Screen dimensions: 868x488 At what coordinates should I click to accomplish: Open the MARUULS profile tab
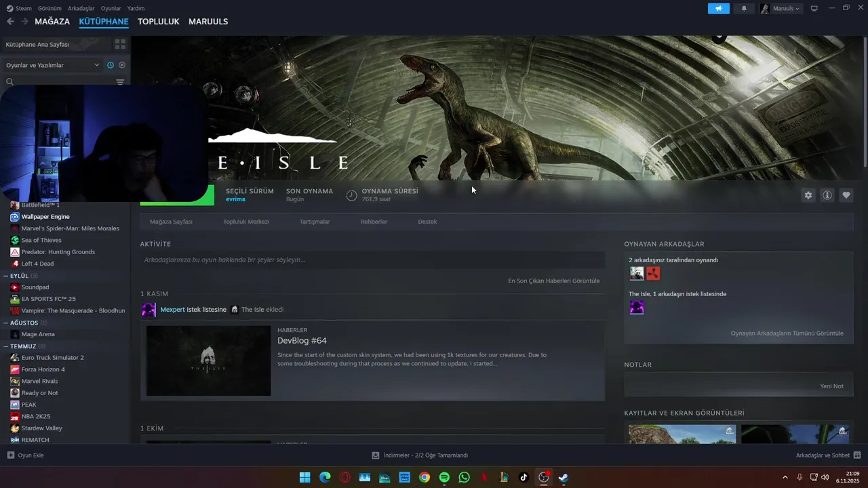(x=208, y=22)
